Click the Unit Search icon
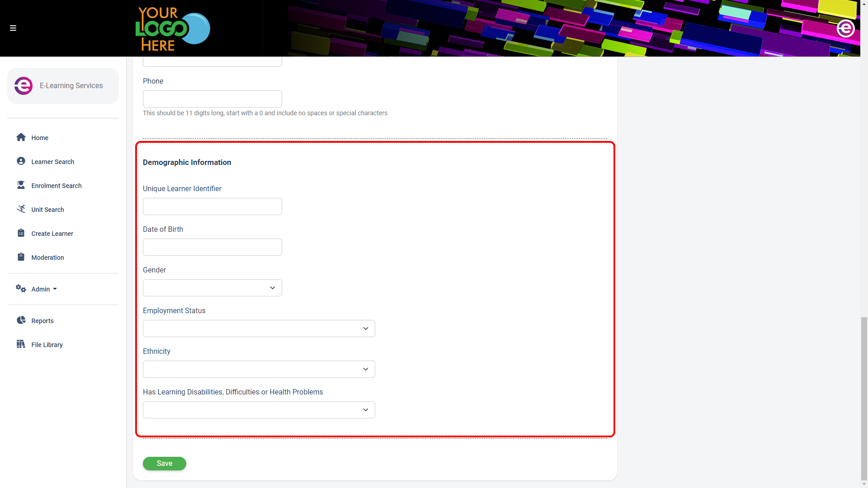868x488 pixels. [21, 209]
